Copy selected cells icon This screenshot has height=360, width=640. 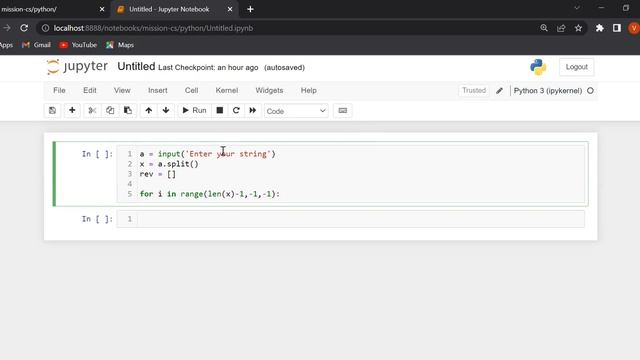110,111
